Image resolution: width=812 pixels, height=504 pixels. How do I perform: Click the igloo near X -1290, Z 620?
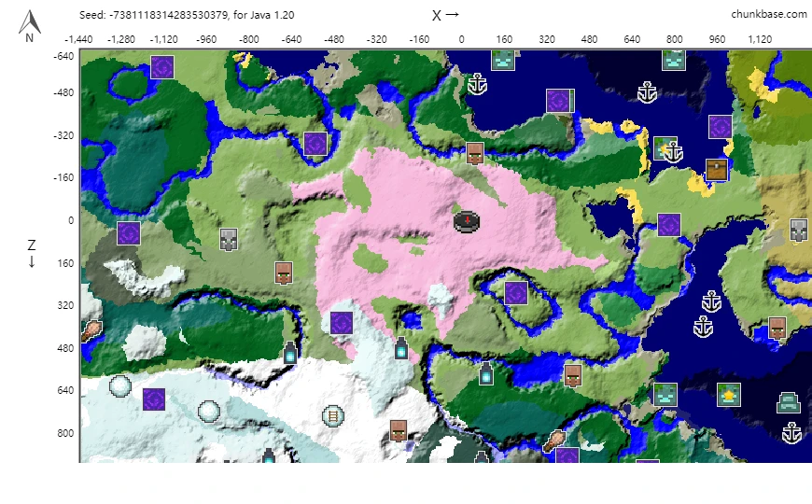coord(120,385)
